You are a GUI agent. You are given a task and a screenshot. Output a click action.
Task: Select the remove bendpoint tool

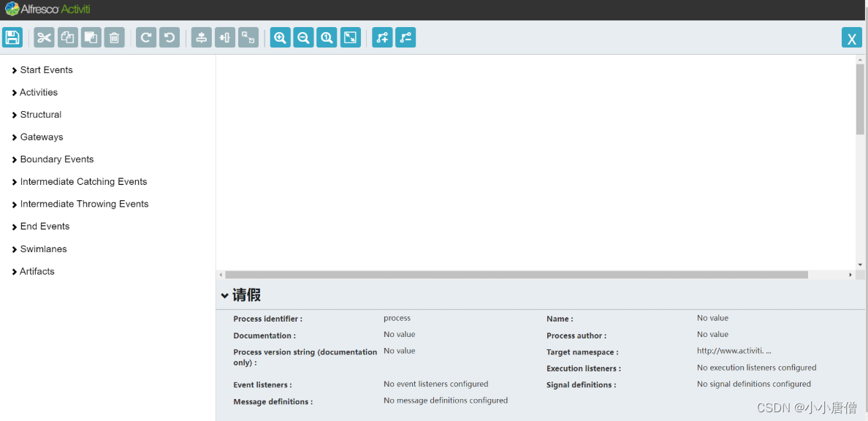click(406, 37)
